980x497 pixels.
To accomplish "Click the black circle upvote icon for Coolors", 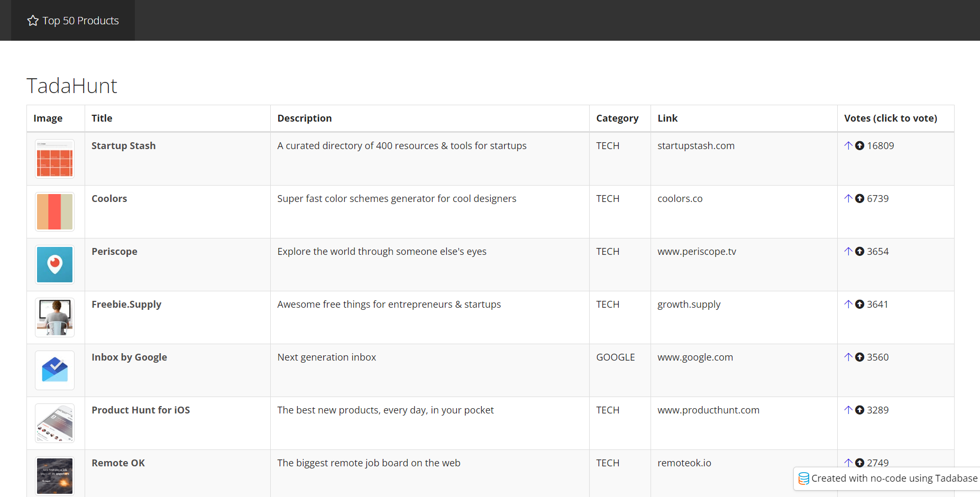I will click(859, 198).
